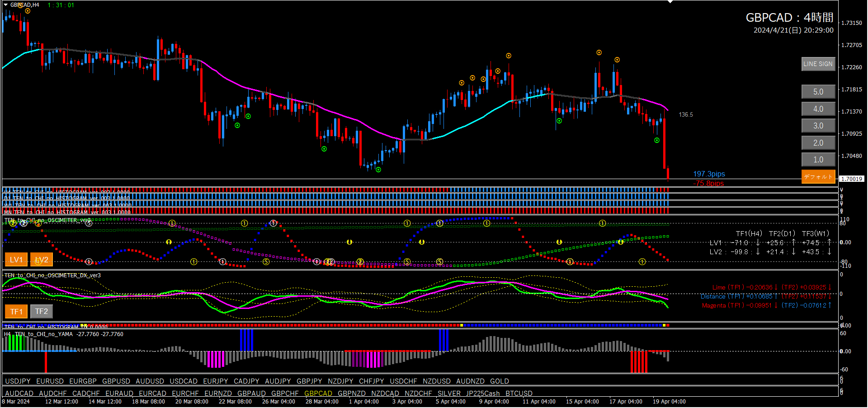Open the AUDUSD symbol
This screenshot has height=408, width=868.
tap(150, 381)
